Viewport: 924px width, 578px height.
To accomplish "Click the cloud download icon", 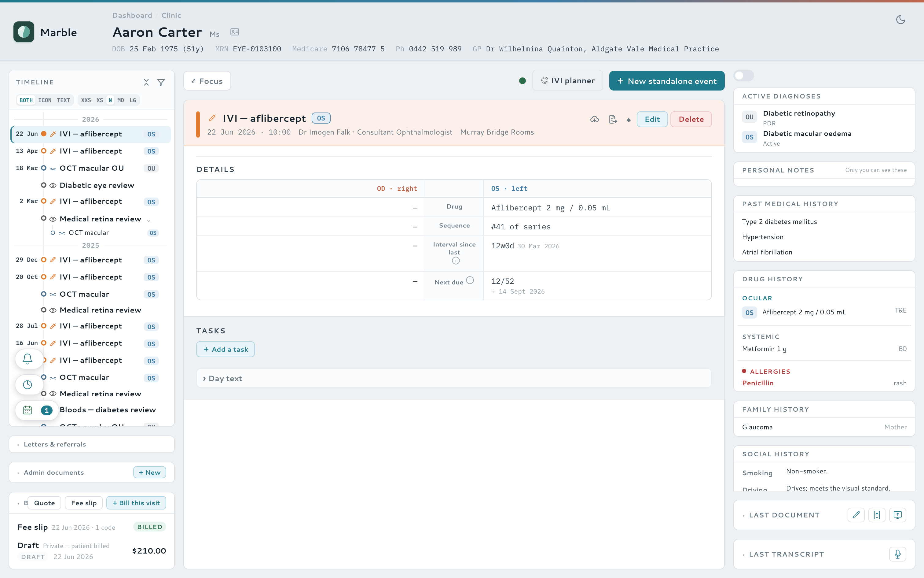I will click(595, 119).
